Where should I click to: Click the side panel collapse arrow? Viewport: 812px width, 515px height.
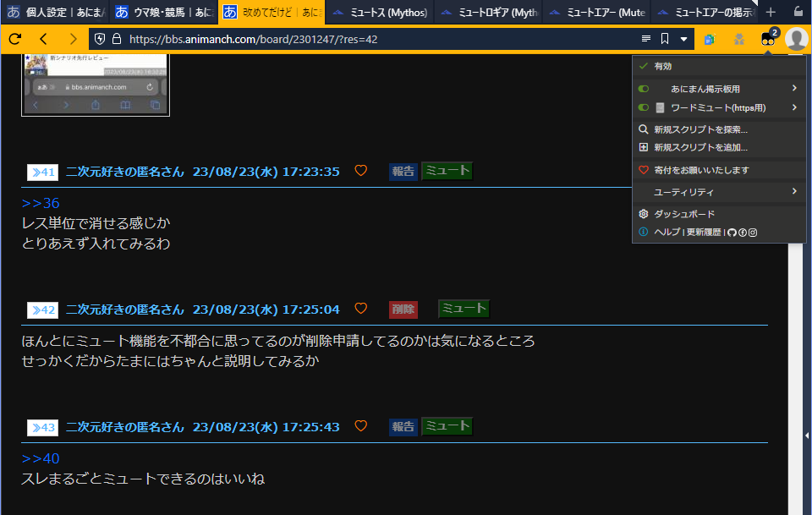click(x=807, y=436)
